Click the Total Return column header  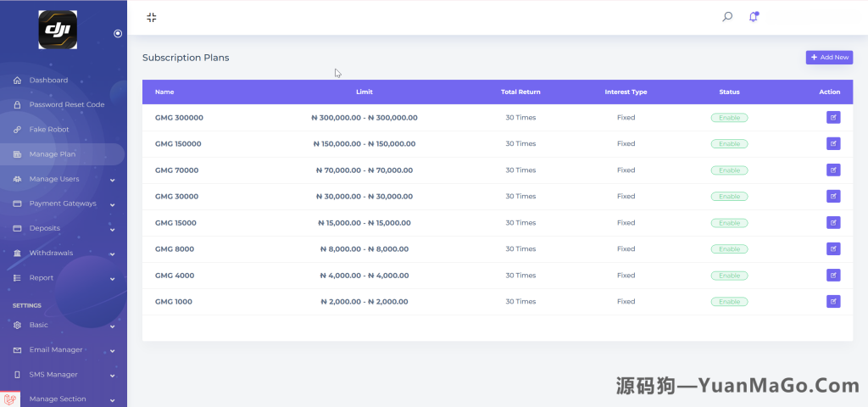pyautogui.click(x=520, y=92)
